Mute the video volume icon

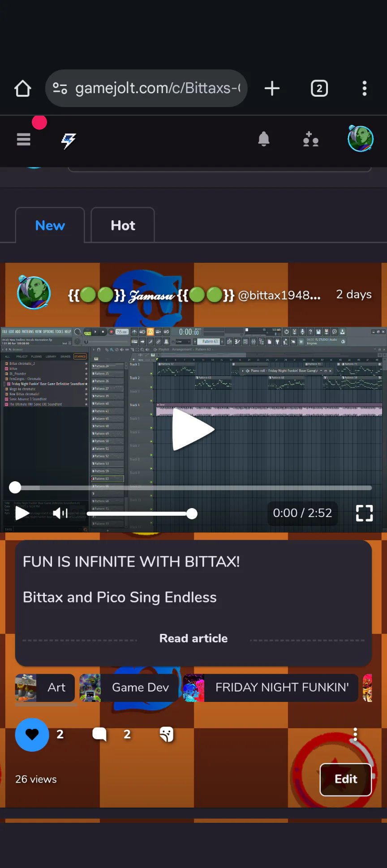pyautogui.click(x=60, y=513)
